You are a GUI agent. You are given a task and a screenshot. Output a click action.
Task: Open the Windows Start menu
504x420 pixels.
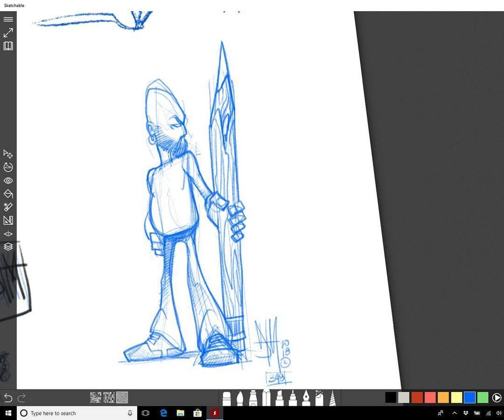(8, 413)
